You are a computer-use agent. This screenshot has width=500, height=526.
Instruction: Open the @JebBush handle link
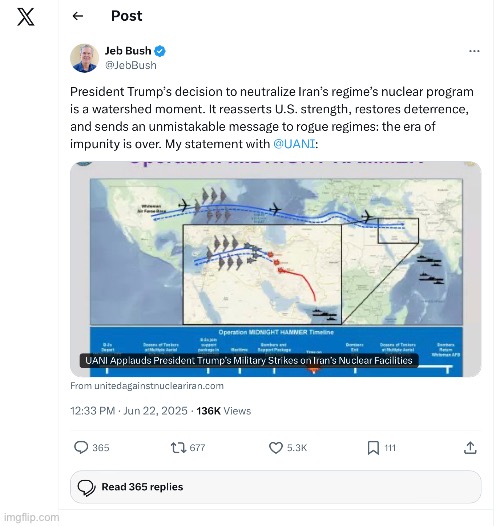click(x=131, y=65)
